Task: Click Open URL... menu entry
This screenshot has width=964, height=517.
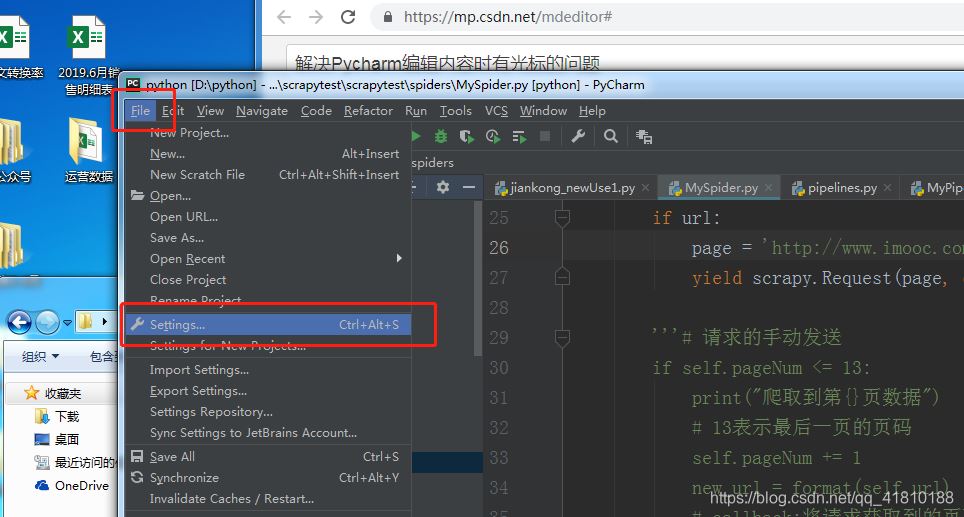Action: point(268,216)
